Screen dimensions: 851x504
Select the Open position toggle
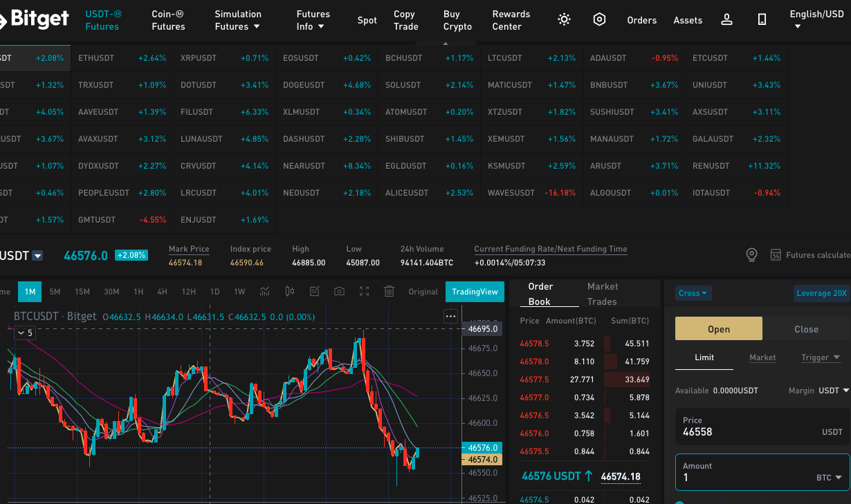click(719, 329)
